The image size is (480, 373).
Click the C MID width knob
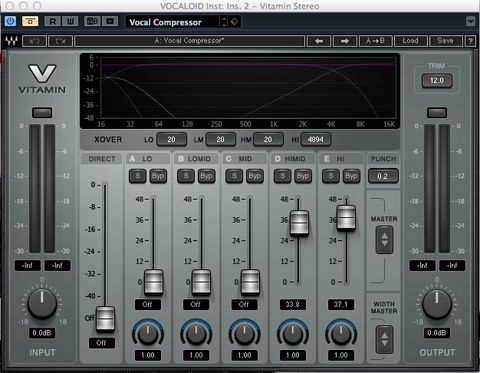(x=244, y=334)
